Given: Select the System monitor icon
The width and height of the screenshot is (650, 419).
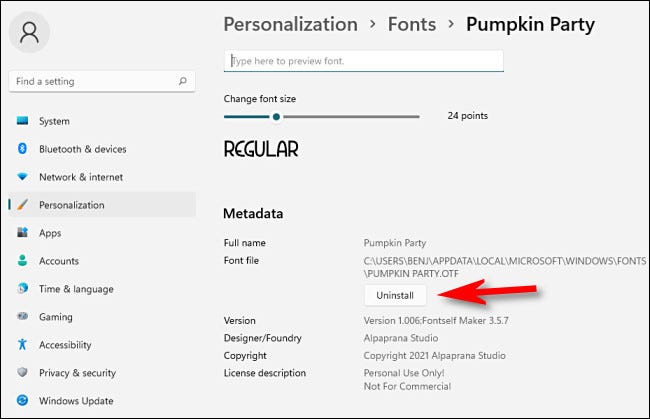Looking at the screenshot, I should tap(22, 121).
